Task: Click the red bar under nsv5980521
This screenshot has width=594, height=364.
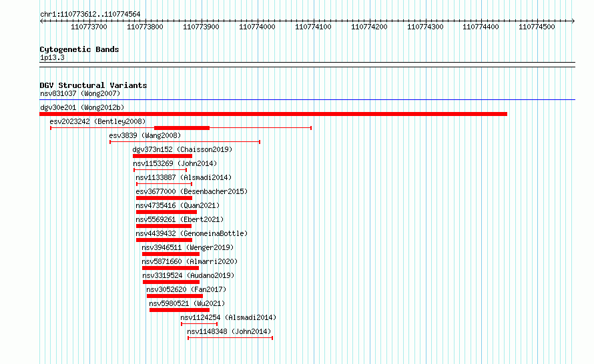Action: [180, 310]
